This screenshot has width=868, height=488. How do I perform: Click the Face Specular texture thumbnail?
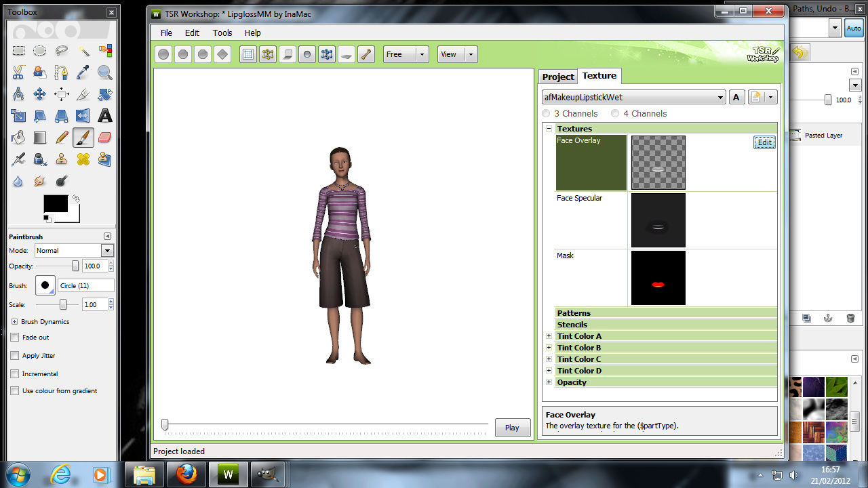click(658, 220)
